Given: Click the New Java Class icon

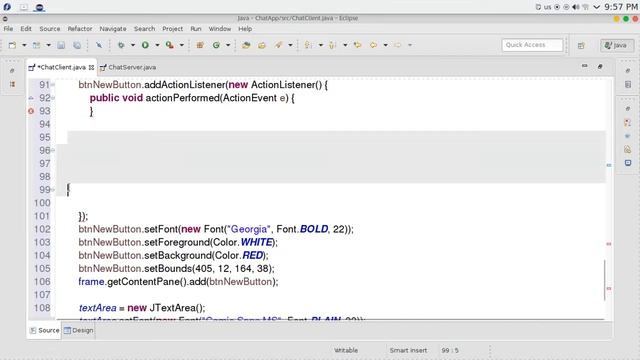Looking at the screenshot, I should [216, 45].
